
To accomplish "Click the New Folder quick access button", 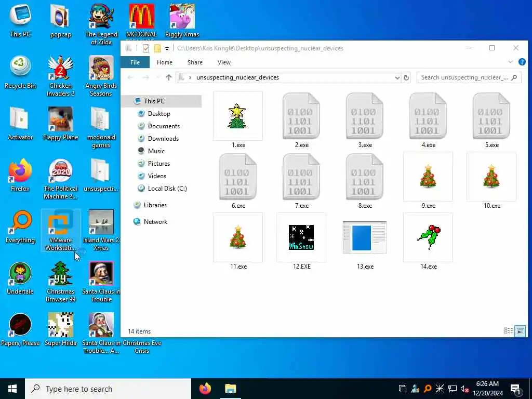I will tap(157, 48).
